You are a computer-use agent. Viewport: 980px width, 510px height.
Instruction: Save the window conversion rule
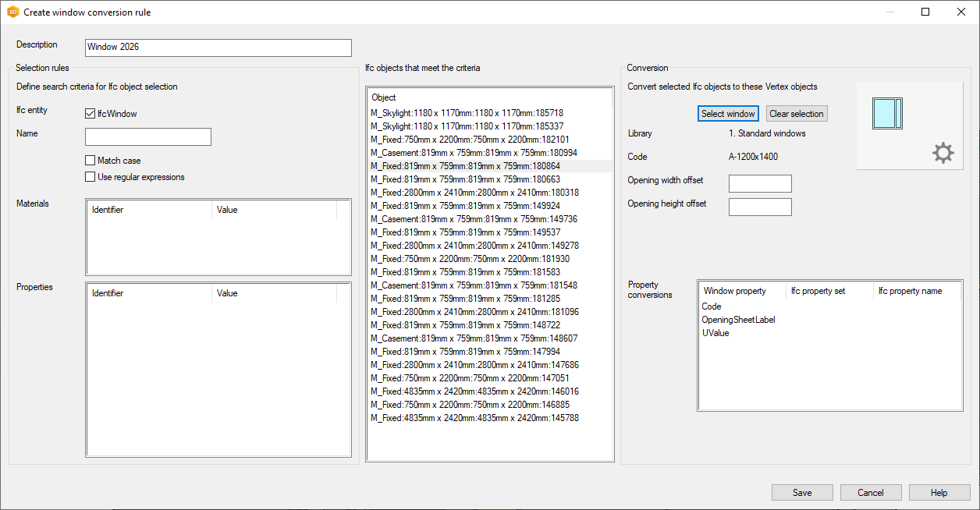[x=801, y=493]
